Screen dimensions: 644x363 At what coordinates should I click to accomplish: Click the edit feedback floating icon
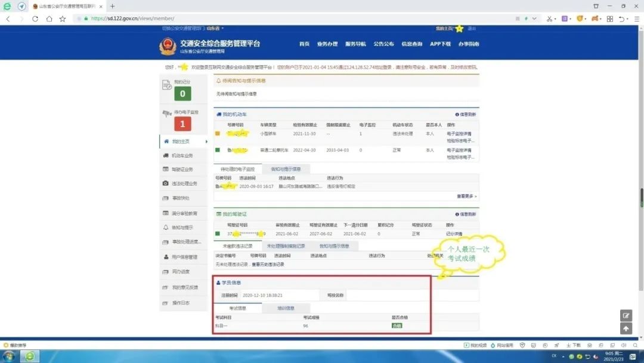[x=626, y=316]
